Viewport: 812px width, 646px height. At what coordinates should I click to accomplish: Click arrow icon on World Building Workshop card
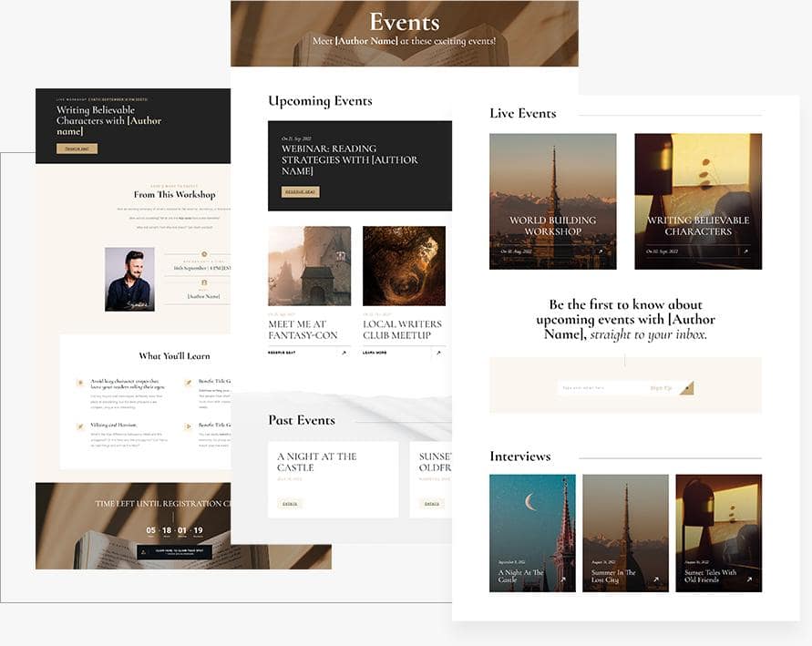(600, 251)
